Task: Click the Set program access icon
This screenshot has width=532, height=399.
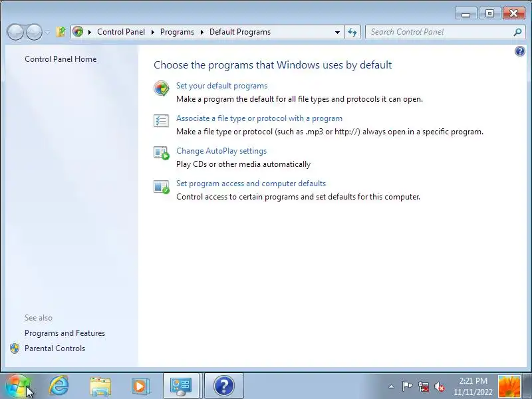Action: tap(161, 187)
